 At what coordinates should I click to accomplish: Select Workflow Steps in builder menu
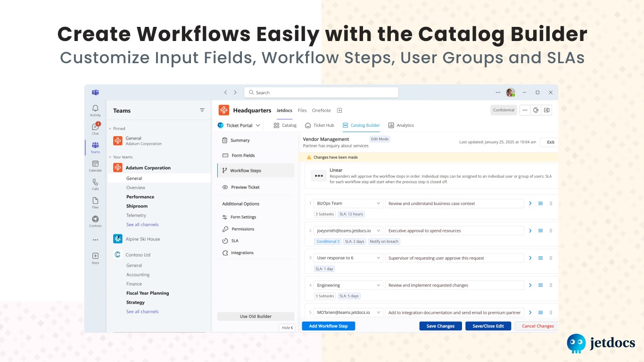pos(256,171)
